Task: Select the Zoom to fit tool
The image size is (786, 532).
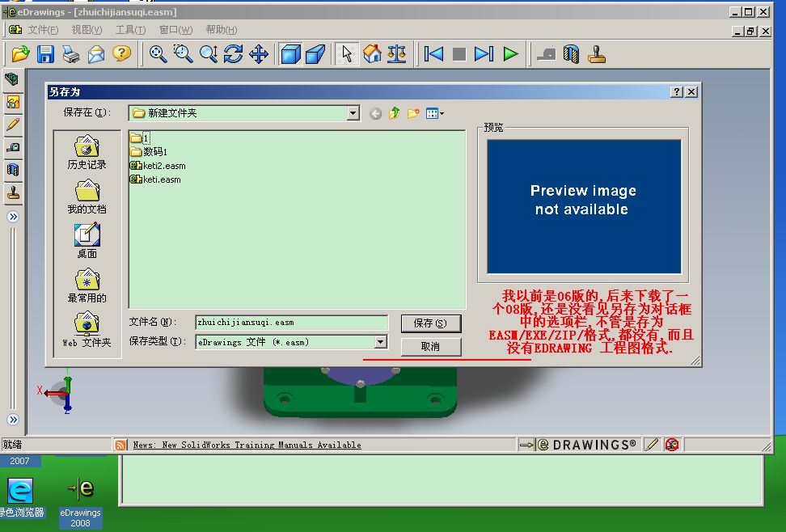Action: tap(158, 53)
